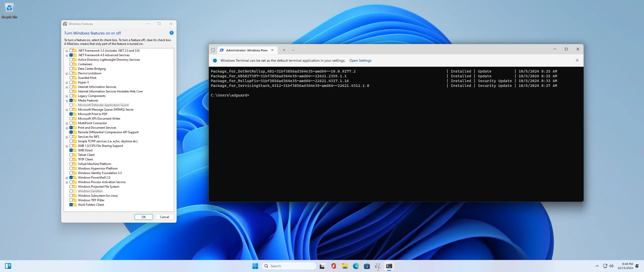The image size is (644, 272).
Task: Open File Explorer from the taskbar
Action: coord(345,266)
